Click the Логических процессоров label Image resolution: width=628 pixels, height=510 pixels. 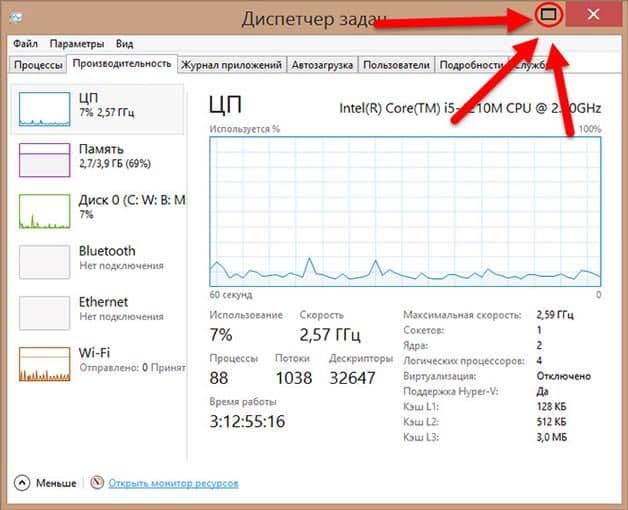pos(464,361)
